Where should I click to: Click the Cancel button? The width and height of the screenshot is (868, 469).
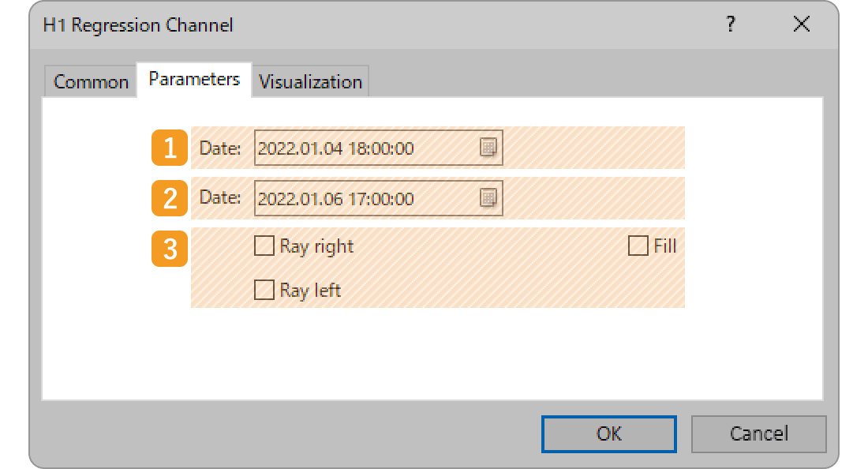[x=758, y=433]
